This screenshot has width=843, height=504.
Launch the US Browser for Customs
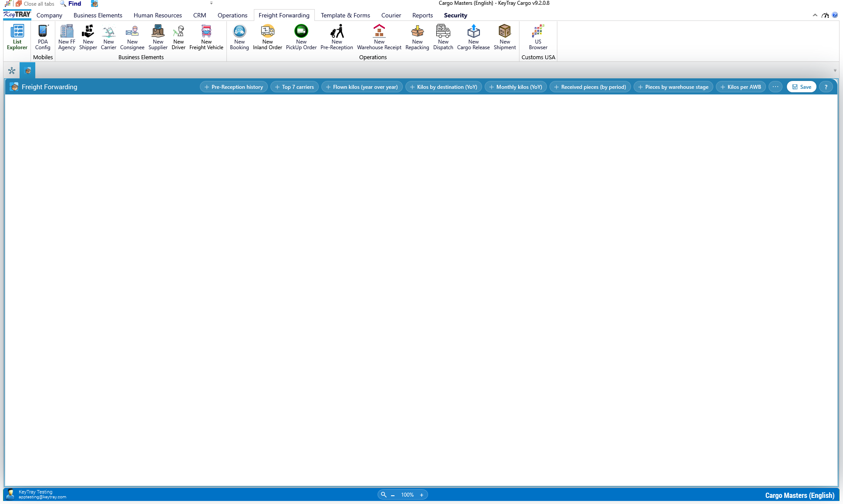538,37
